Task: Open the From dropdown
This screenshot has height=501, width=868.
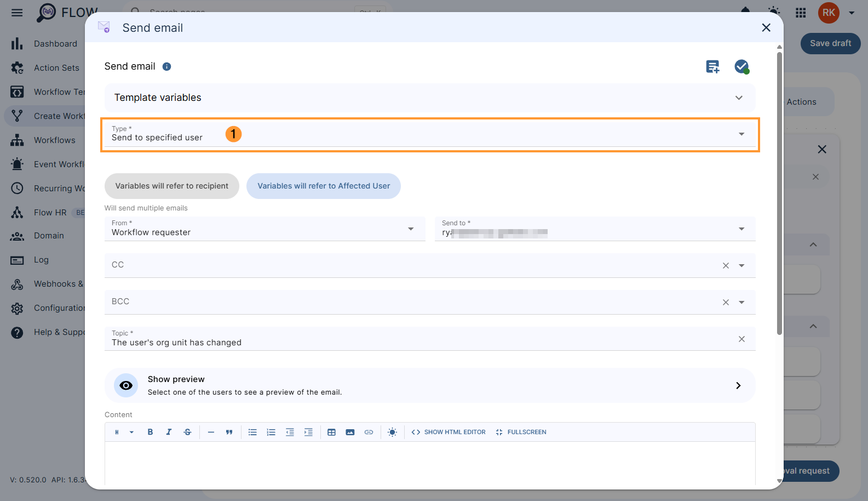Action: point(265,229)
